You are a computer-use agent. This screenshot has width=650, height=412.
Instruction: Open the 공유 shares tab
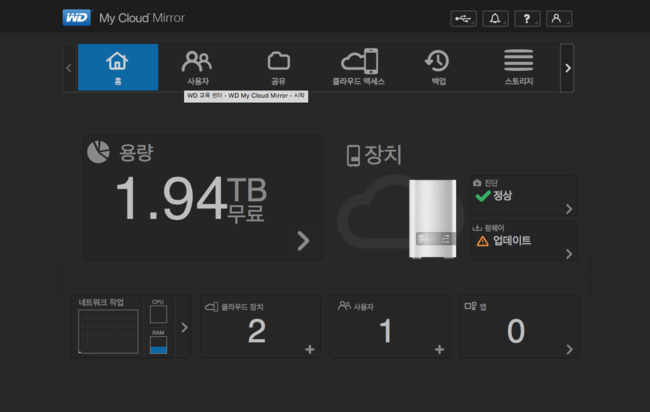(x=278, y=68)
